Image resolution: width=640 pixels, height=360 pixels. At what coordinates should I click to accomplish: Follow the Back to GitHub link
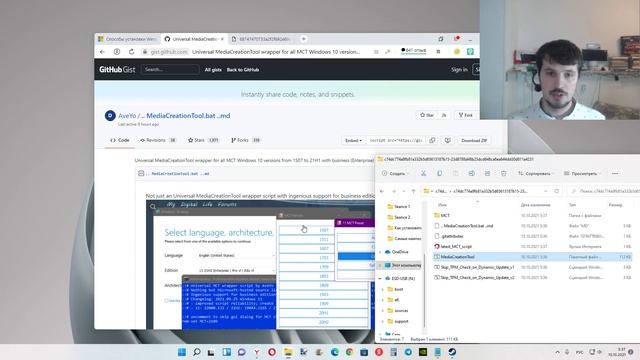coord(242,70)
